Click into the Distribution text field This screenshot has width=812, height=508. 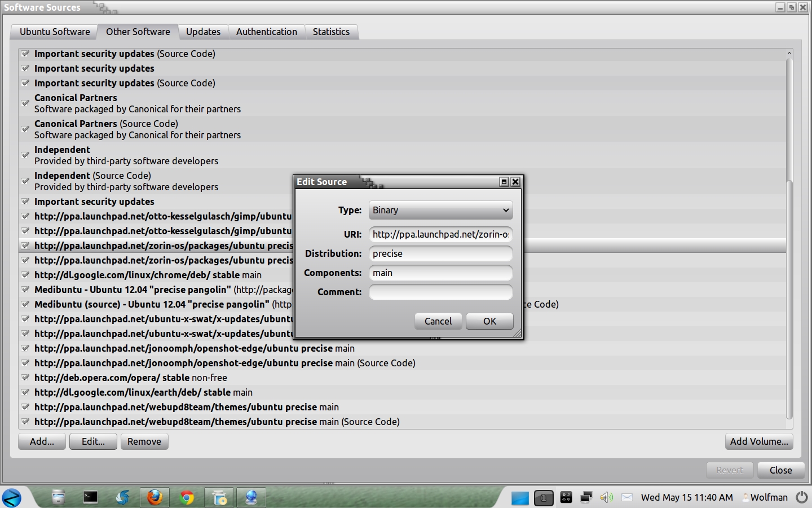pos(440,253)
